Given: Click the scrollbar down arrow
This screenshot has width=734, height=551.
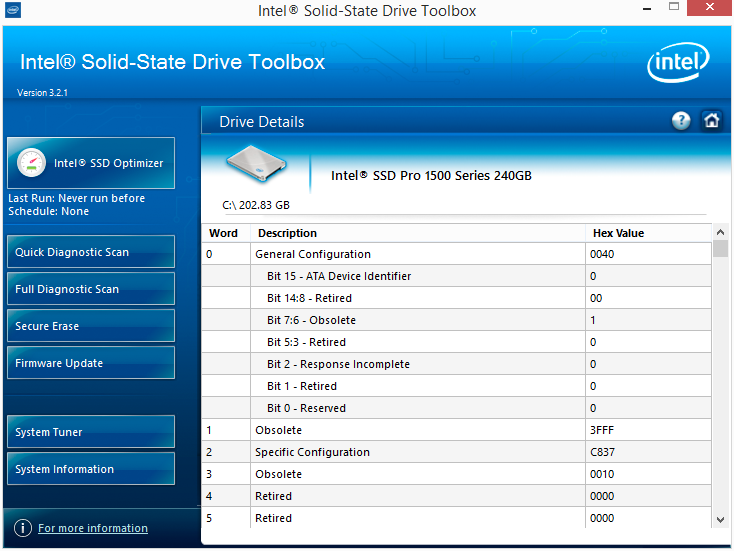Looking at the screenshot, I should [720, 520].
